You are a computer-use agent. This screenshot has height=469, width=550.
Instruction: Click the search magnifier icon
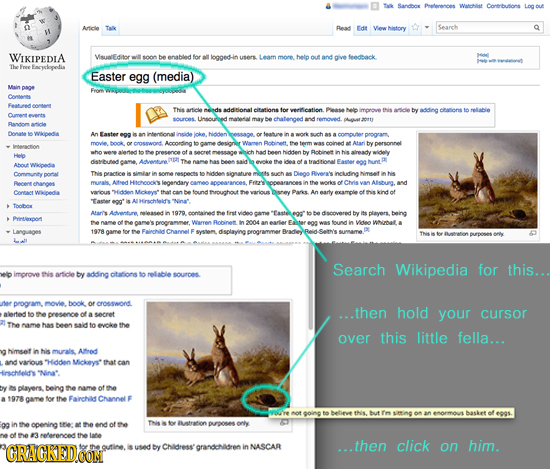[x=537, y=28]
